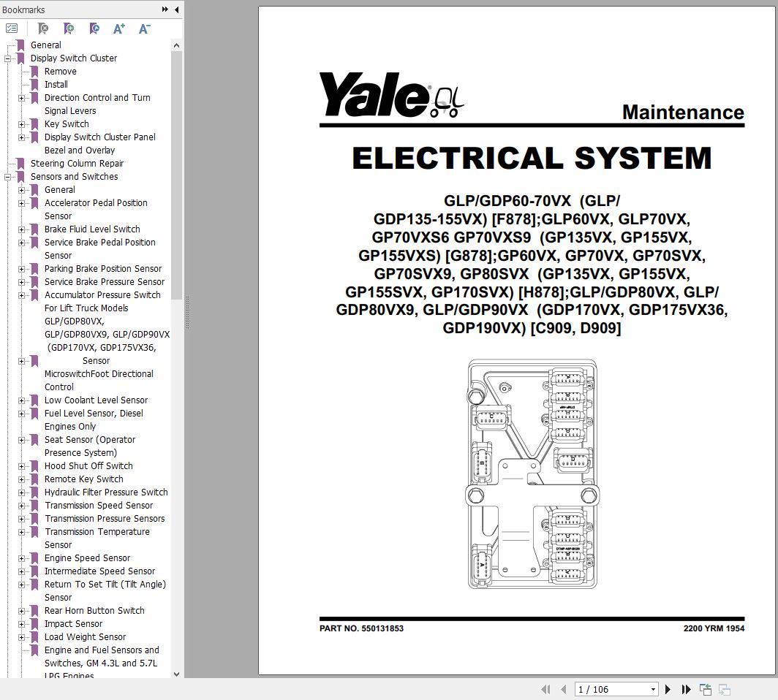Select the Remove bookmark
The width and height of the screenshot is (778, 700).
point(60,72)
